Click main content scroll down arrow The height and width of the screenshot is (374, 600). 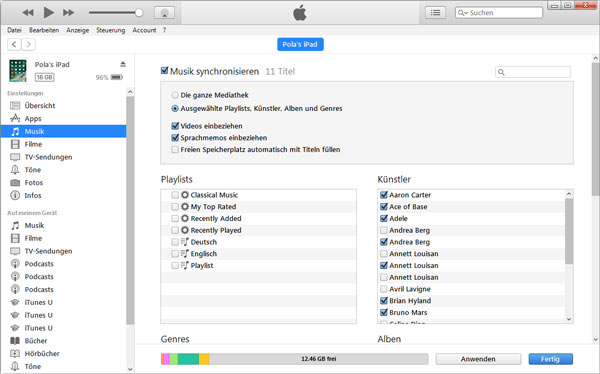coord(595,340)
